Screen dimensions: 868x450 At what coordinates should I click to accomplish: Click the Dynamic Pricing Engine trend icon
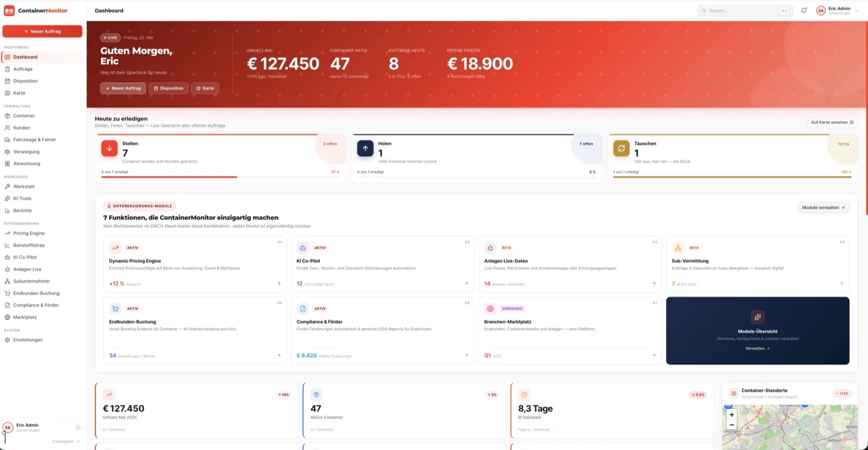coord(115,248)
